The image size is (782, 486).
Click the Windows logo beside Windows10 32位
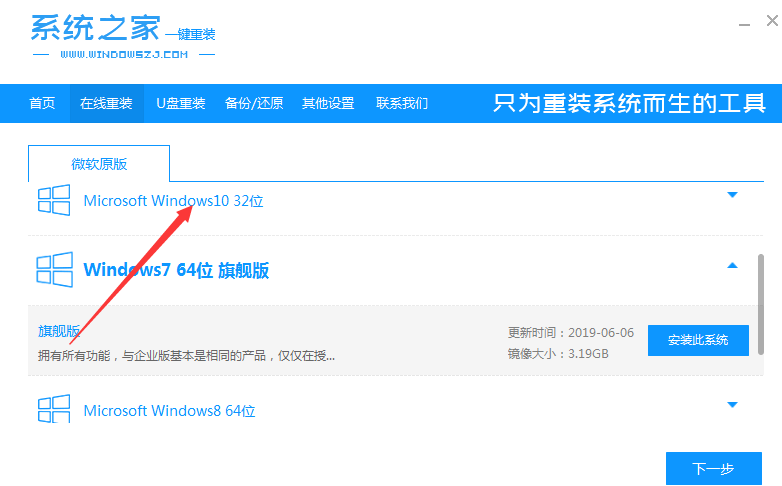click(53, 200)
